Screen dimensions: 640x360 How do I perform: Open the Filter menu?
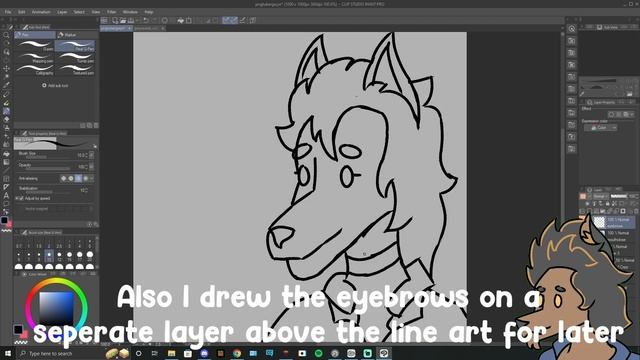click(x=111, y=12)
